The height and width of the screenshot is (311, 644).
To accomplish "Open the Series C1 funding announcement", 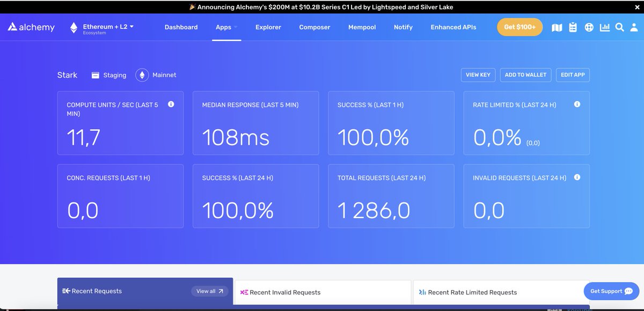I will coord(321,7).
